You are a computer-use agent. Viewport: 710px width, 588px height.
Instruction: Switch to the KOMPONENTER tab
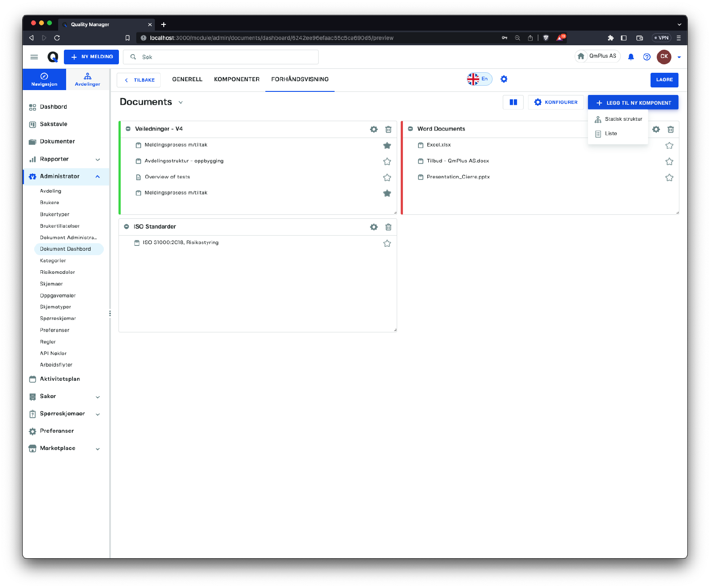[237, 79]
